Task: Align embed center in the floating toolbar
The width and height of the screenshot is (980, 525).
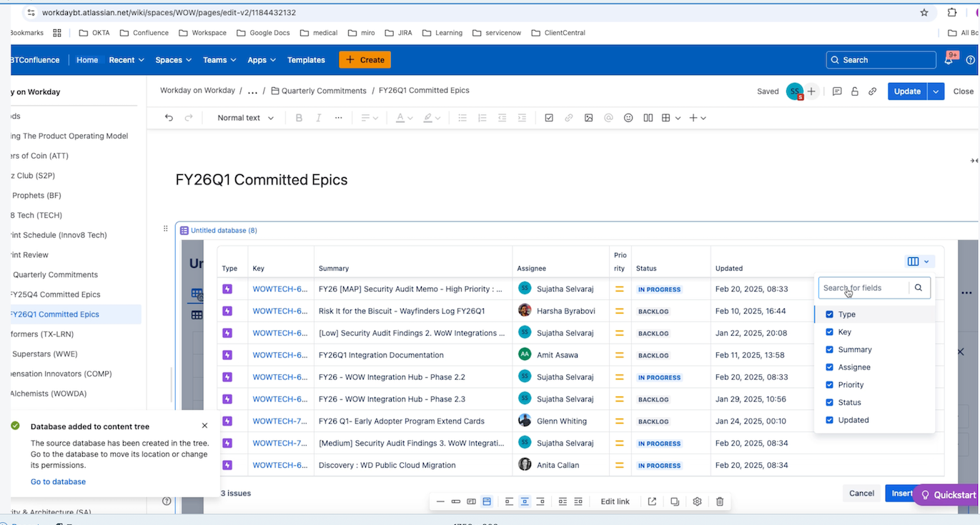Action: click(525, 501)
